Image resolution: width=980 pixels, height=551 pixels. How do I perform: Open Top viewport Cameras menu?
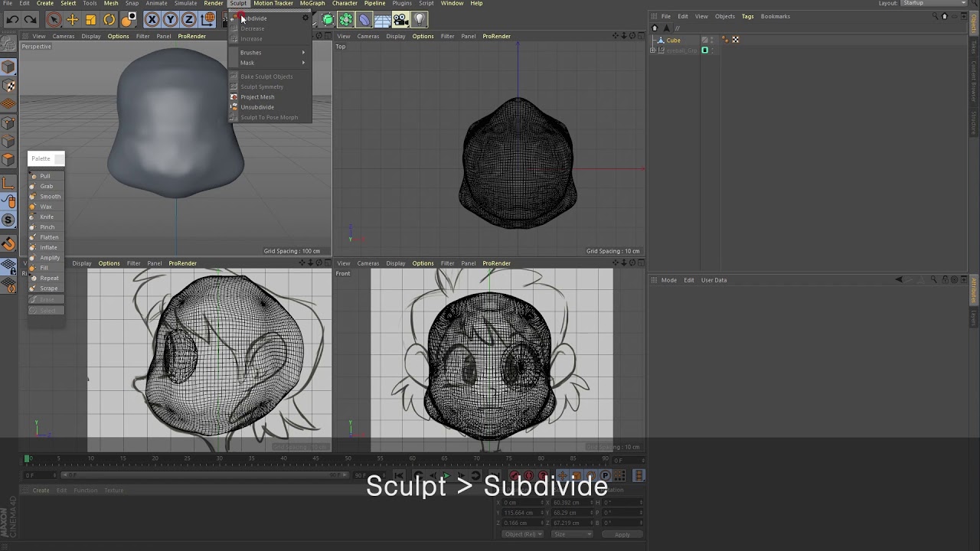[x=367, y=36]
